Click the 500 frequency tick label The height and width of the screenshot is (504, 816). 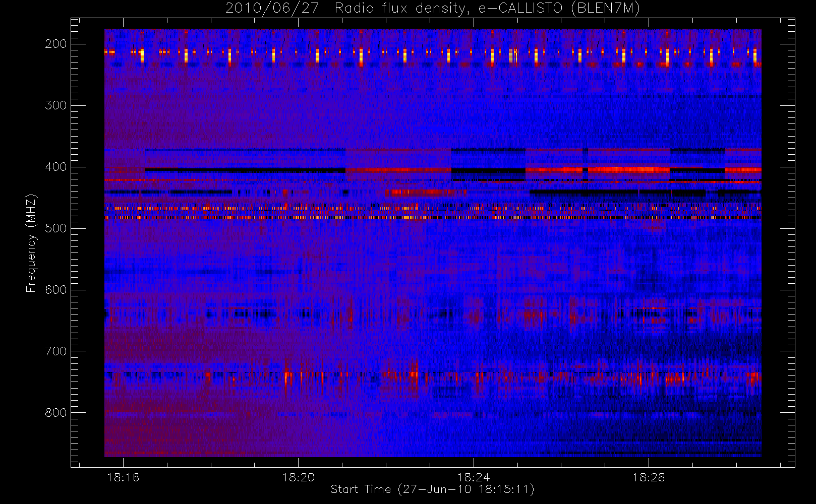tap(56, 228)
